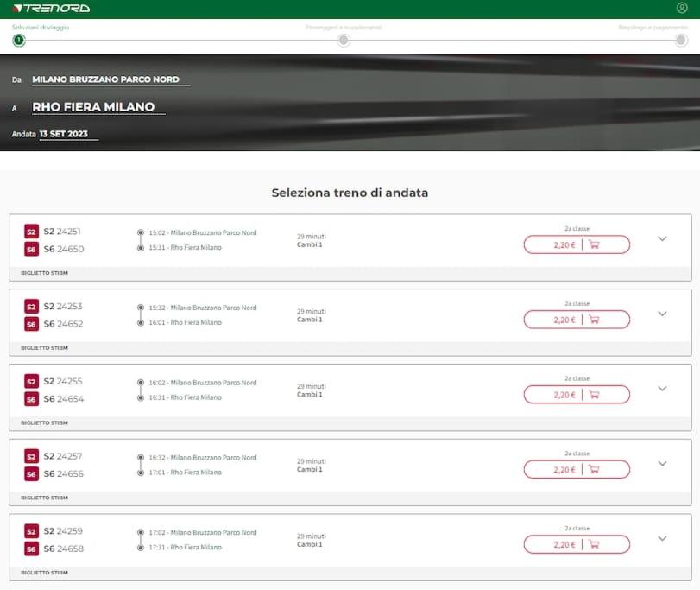Expand details for the 16:02 departure
Viewport: 700px width, 590px height.
[x=662, y=389]
